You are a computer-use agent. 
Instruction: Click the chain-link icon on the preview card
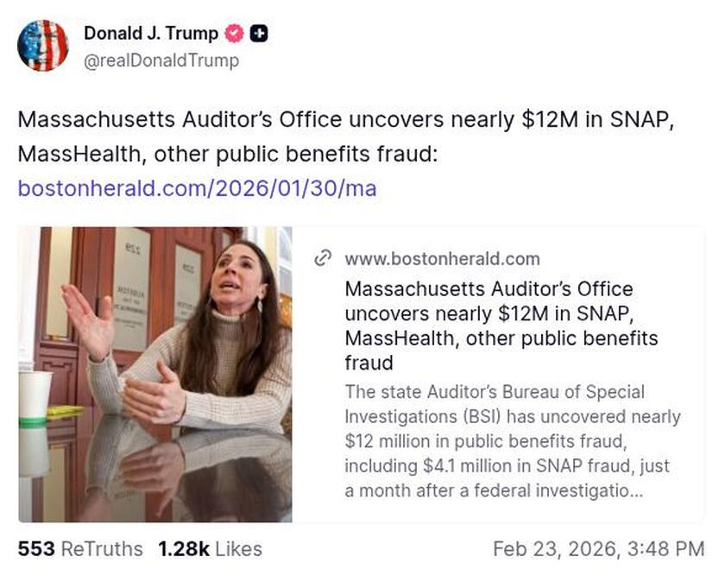click(x=325, y=257)
